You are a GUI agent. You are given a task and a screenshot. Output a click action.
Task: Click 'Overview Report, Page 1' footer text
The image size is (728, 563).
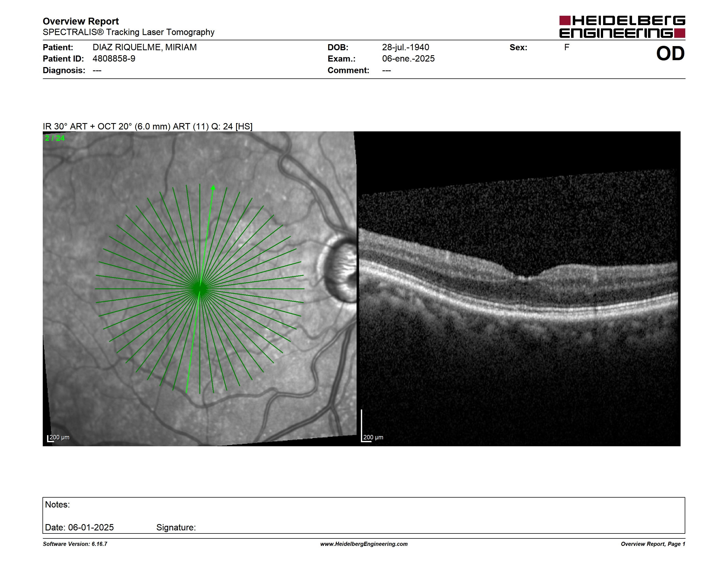tap(653, 544)
